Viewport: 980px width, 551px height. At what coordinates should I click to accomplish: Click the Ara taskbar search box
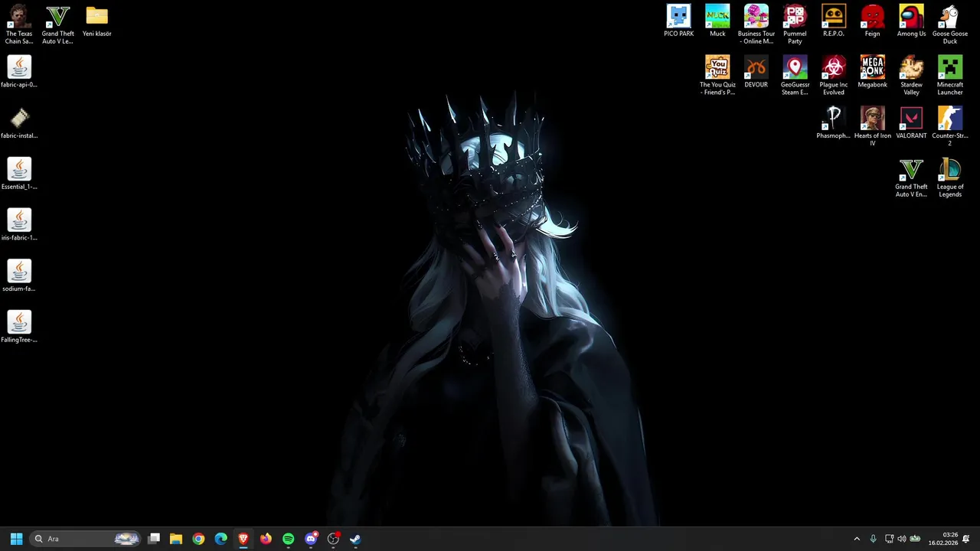click(86, 539)
